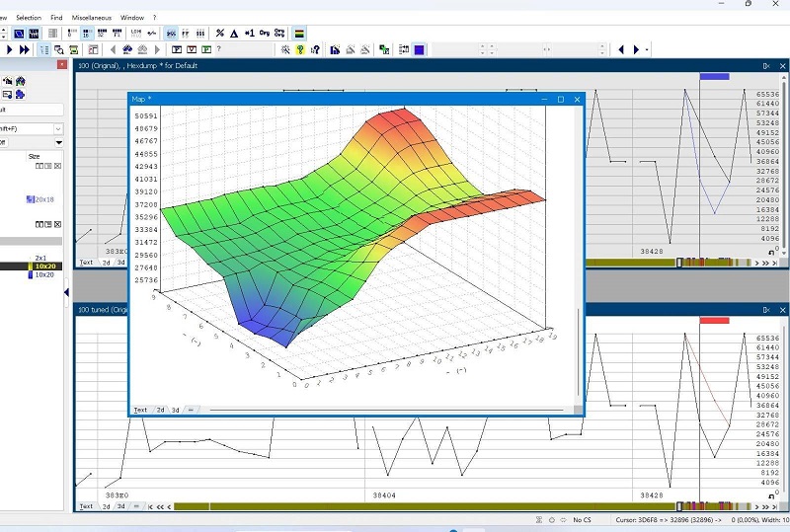790x532 pixels.
Task: Click the LoHi byte order icon
Action: (135, 34)
